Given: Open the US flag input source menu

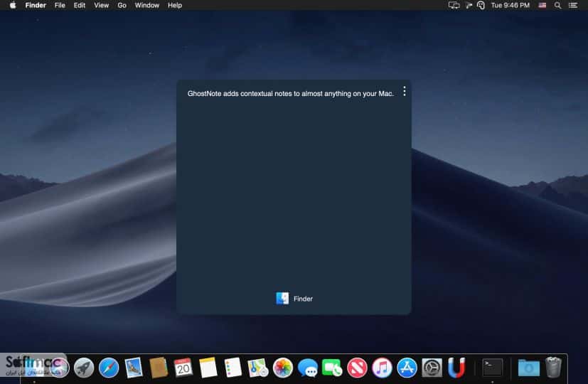Looking at the screenshot, I should click(x=542, y=5).
